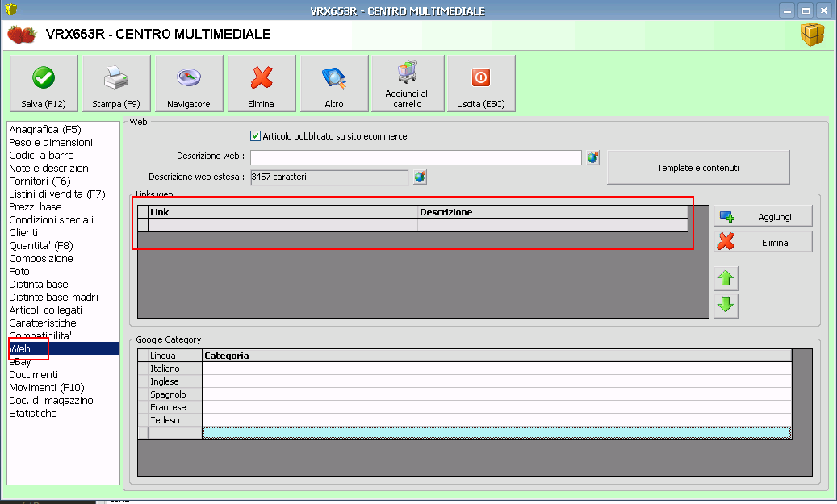837x504 pixels.
Task: Click the empty Descrizione cell in links table
Action: coord(552,225)
